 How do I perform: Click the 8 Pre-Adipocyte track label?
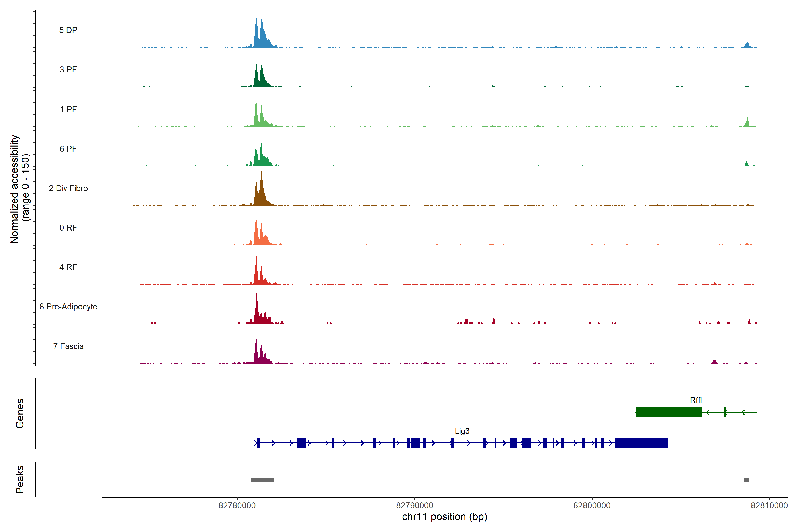point(68,307)
